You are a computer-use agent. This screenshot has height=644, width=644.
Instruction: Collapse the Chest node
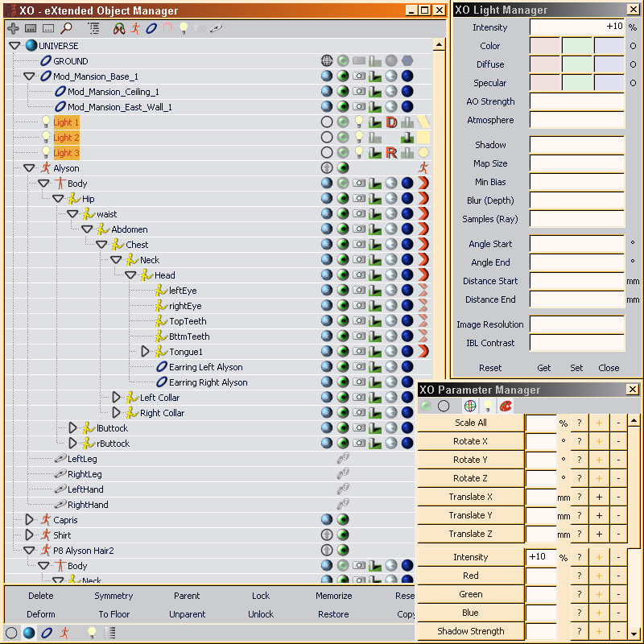(101, 245)
